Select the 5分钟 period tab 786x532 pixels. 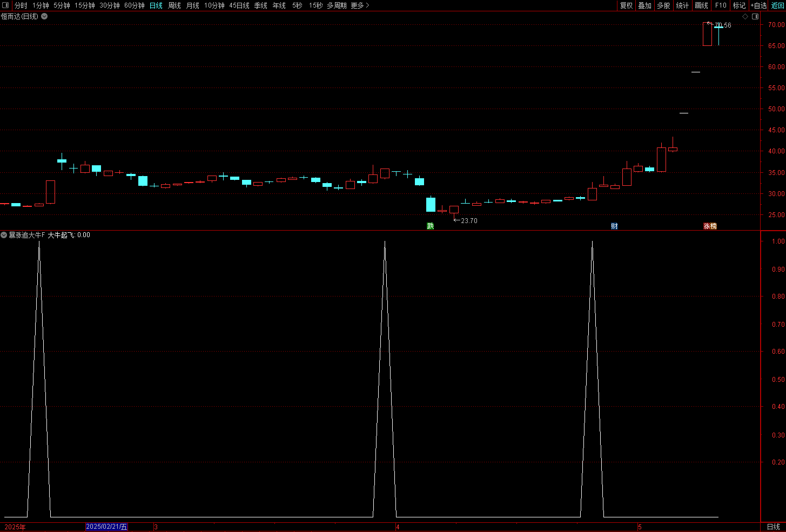point(62,5)
